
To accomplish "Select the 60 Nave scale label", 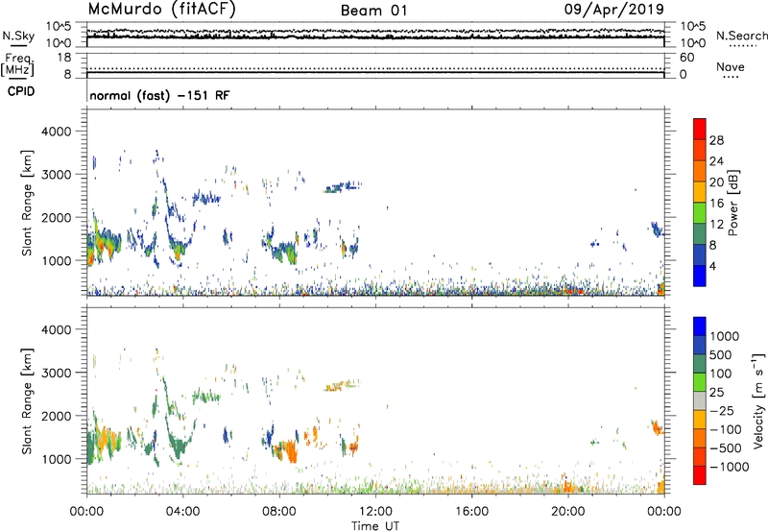I will (686, 58).
